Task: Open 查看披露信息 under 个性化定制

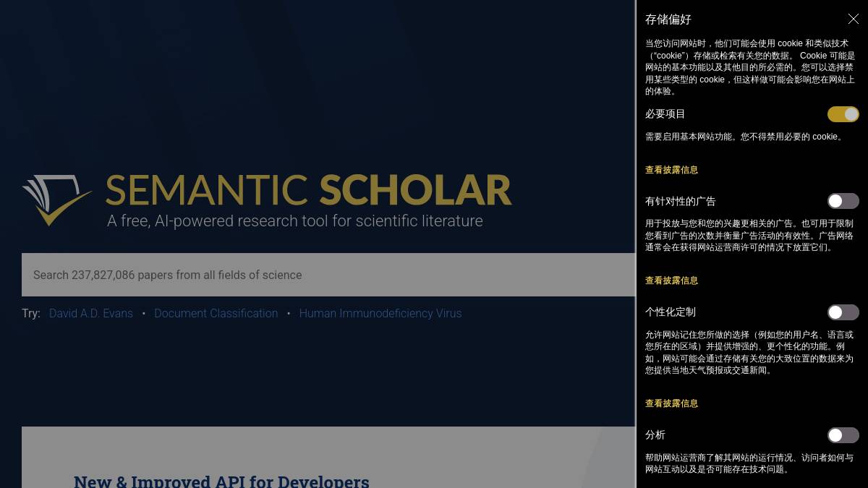Action: point(671,403)
